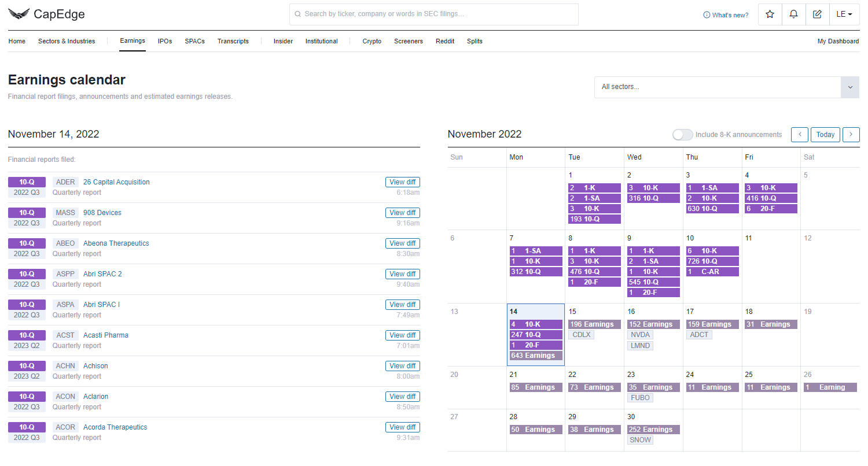
Task: Open the Institutional menu item
Action: (322, 41)
